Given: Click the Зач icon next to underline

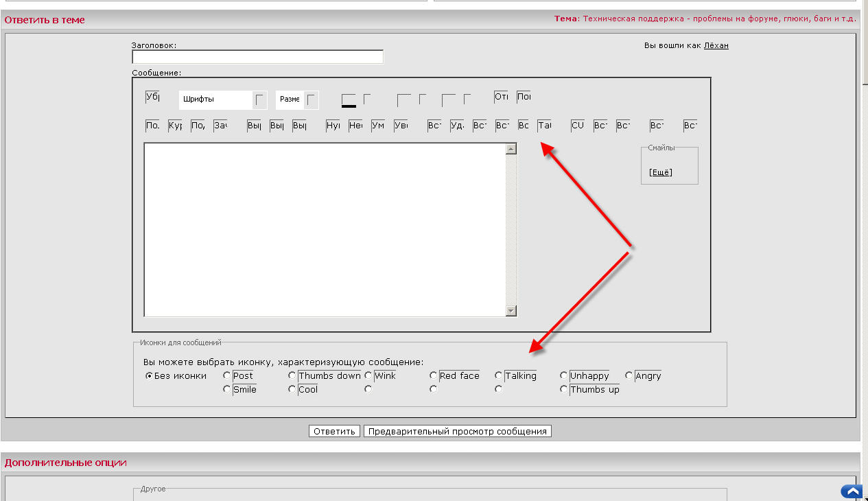Looking at the screenshot, I should [220, 126].
